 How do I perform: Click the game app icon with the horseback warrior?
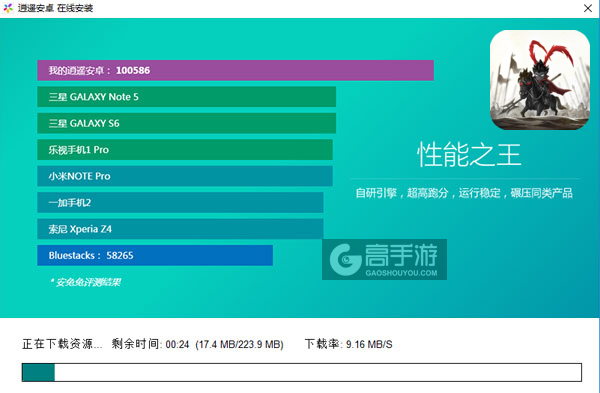pyautogui.click(x=540, y=80)
